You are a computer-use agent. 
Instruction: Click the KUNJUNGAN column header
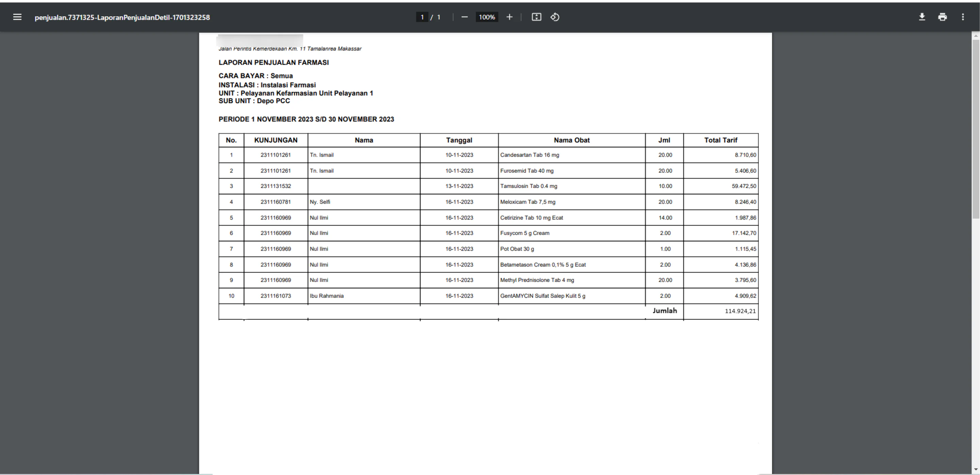pos(276,140)
